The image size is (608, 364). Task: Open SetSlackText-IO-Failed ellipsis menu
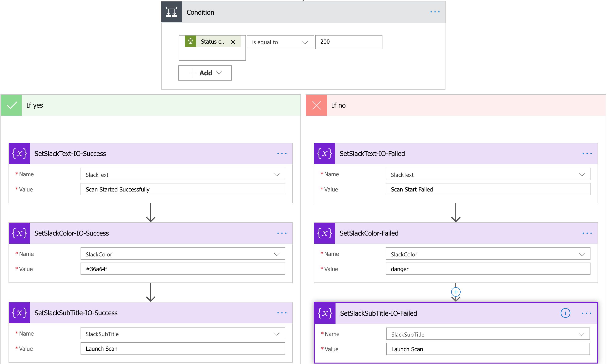587,154
